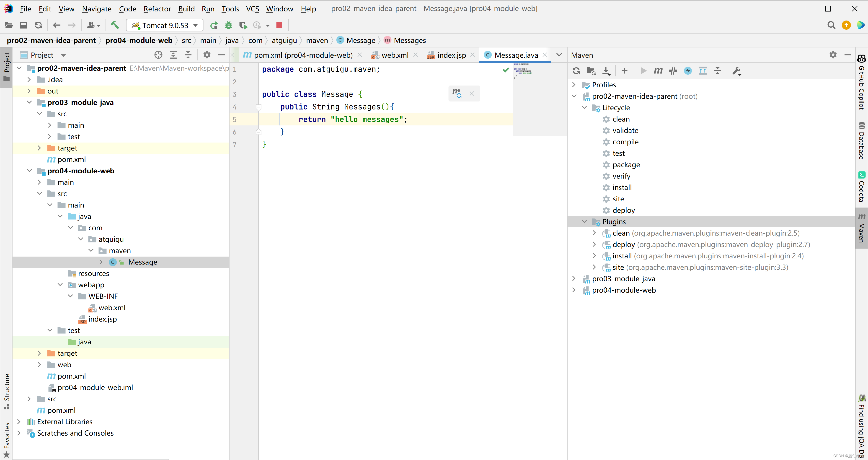Image resolution: width=868 pixels, height=460 pixels.
Task: Close the Message.java tab
Action: [545, 55]
